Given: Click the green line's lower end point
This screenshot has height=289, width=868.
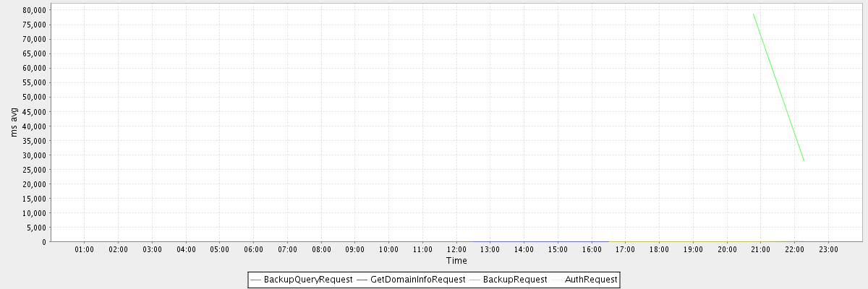Looking at the screenshot, I should click(x=804, y=160).
